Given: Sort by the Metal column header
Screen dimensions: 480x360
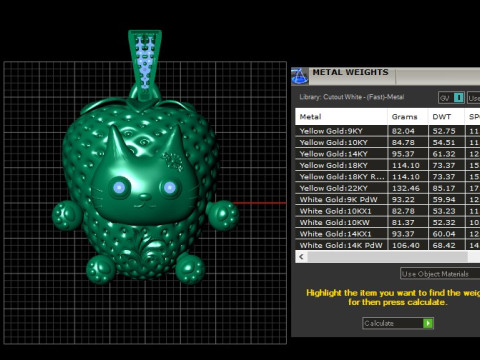Looking at the screenshot, I should (x=341, y=117).
